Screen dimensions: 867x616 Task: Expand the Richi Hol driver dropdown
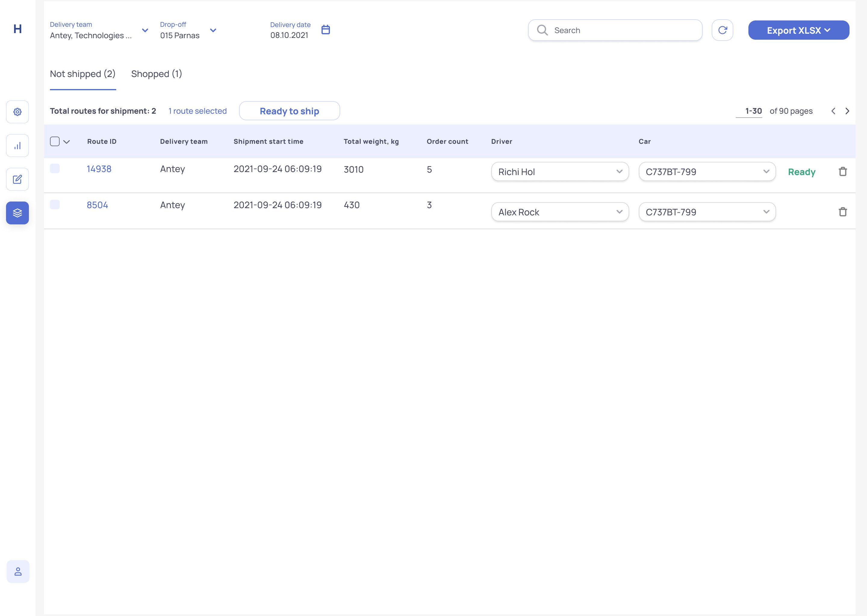560,172
